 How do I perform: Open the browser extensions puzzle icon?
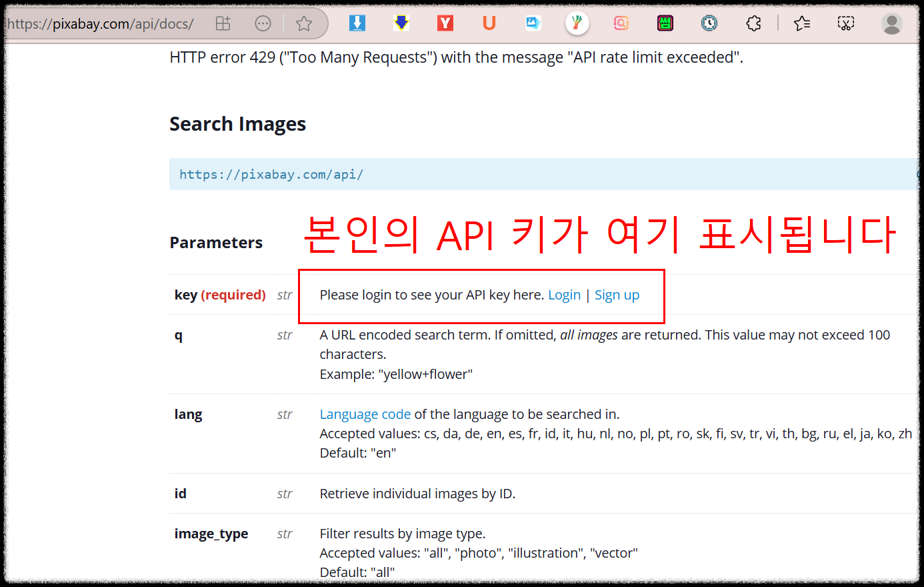click(754, 23)
